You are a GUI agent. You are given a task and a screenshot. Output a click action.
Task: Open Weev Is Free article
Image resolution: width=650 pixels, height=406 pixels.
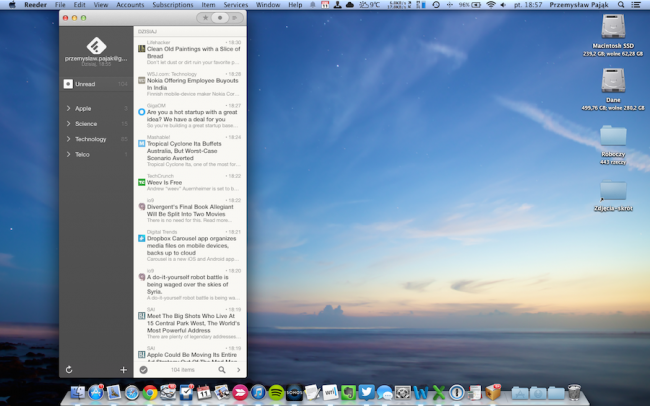tap(190, 182)
